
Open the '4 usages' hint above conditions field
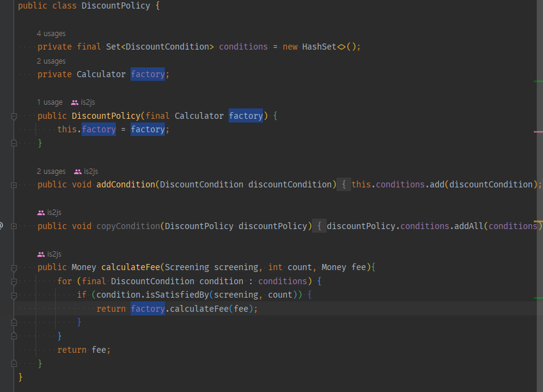(51, 34)
